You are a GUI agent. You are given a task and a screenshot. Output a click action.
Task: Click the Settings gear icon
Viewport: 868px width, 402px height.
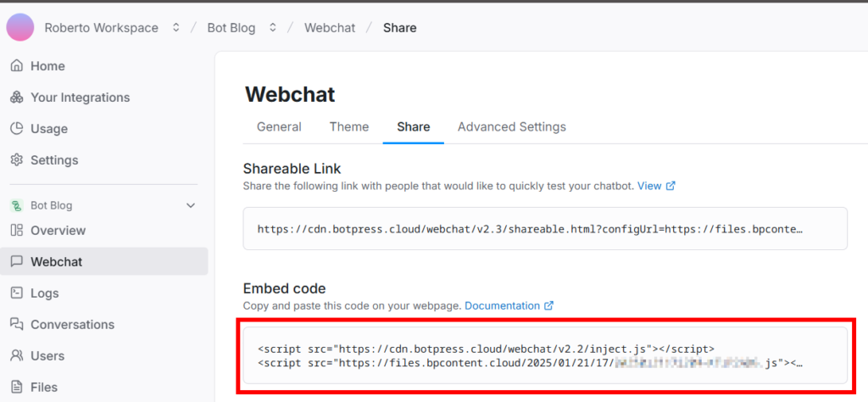(x=17, y=160)
